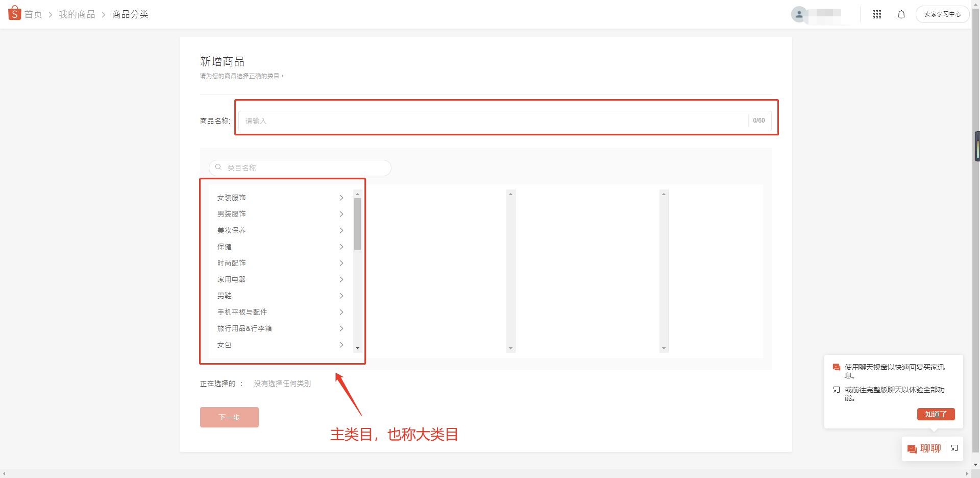Image resolution: width=980 pixels, height=478 pixels.
Task: Click second column scroll-down arrow
Action: click(x=510, y=348)
